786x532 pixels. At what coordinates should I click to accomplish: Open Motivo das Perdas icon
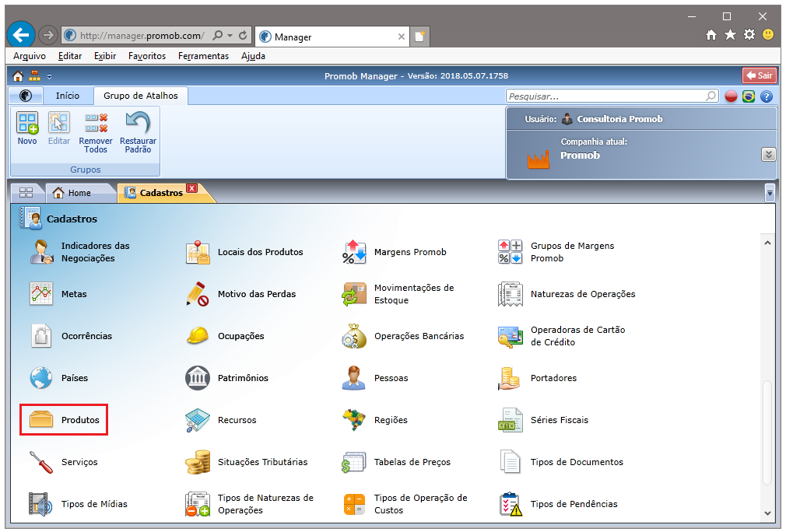coord(198,294)
